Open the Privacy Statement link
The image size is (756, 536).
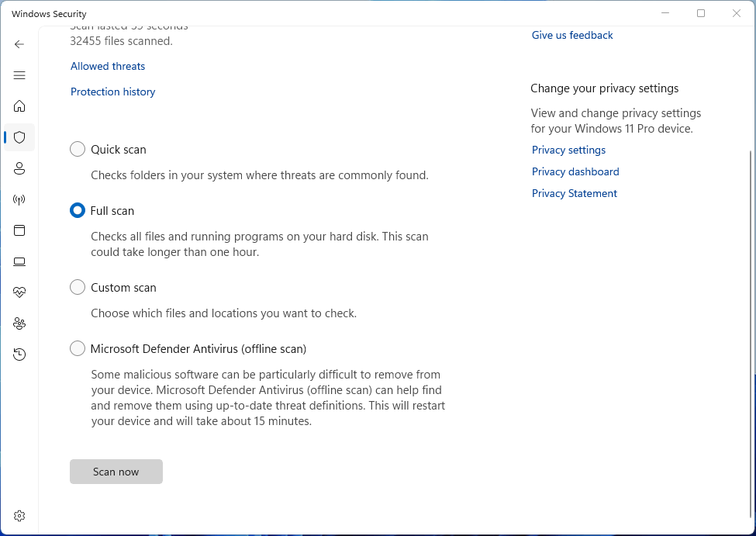pos(575,193)
